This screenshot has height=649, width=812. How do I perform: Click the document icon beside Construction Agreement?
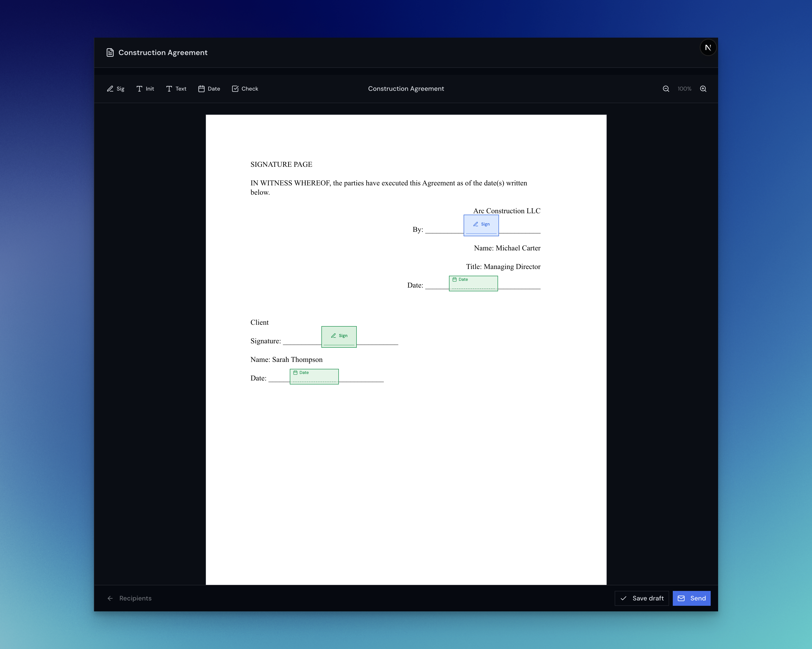click(110, 52)
